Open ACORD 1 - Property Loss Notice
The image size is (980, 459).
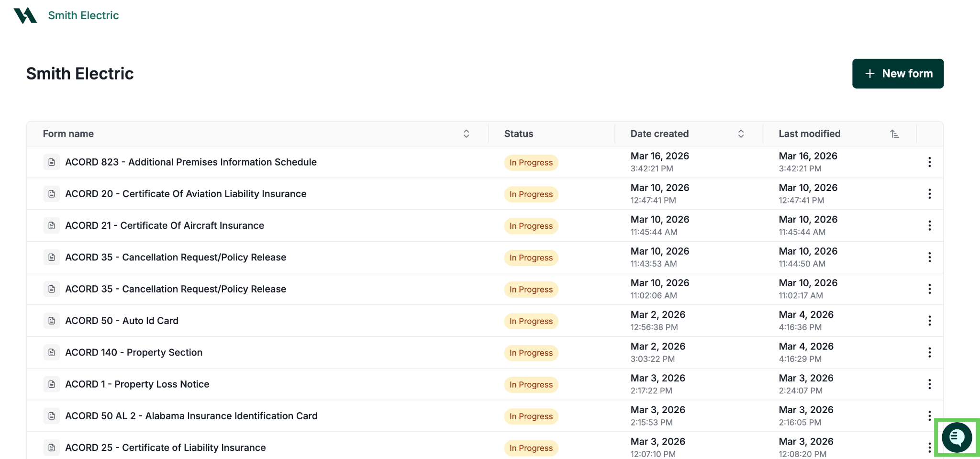(x=137, y=384)
